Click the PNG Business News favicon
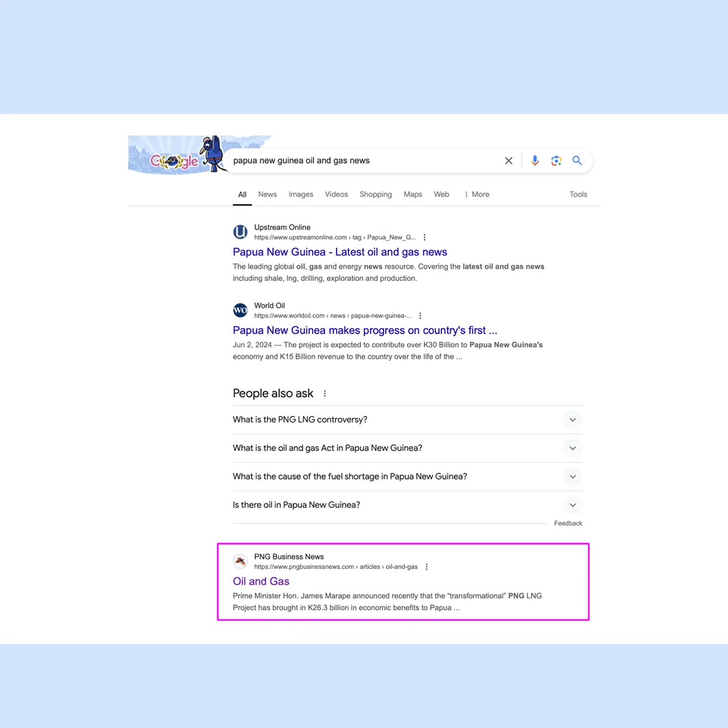Image resolution: width=728 pixels, height=728 pixels. click(x=240, y=561)
